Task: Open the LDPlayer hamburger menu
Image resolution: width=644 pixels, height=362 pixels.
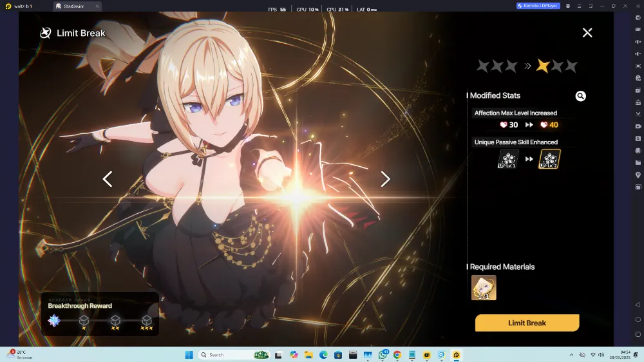Action: pyautogui.click(x=579, y=6)
